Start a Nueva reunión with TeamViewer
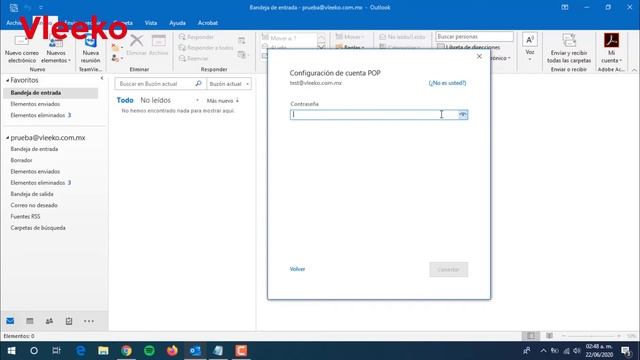Screen dimensions: 640x360 (x=90, y=49)
